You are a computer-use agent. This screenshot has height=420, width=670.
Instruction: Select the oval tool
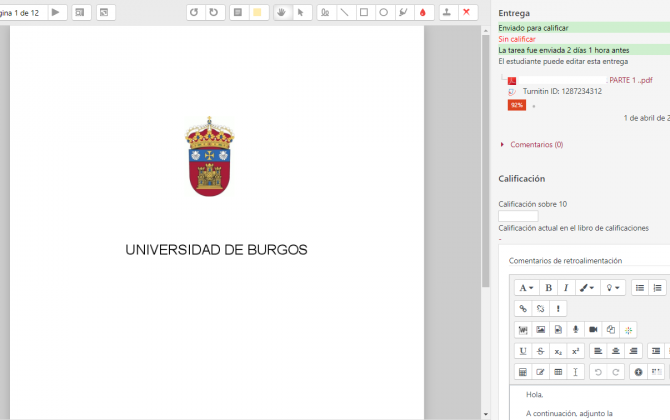[384, 12]
